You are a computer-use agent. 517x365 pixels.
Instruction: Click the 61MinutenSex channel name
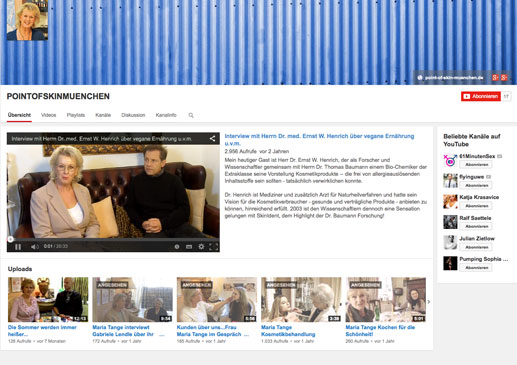[x=477, y=156]
